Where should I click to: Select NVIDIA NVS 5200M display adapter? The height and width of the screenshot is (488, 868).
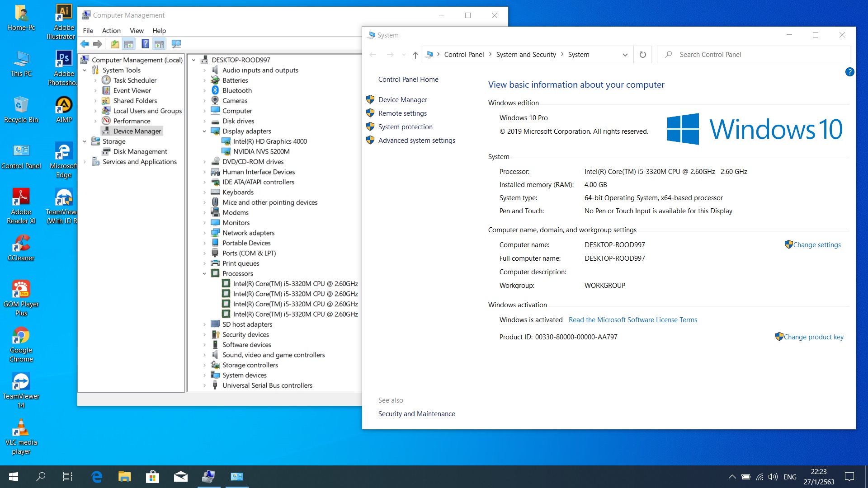(x=261, y=151)
